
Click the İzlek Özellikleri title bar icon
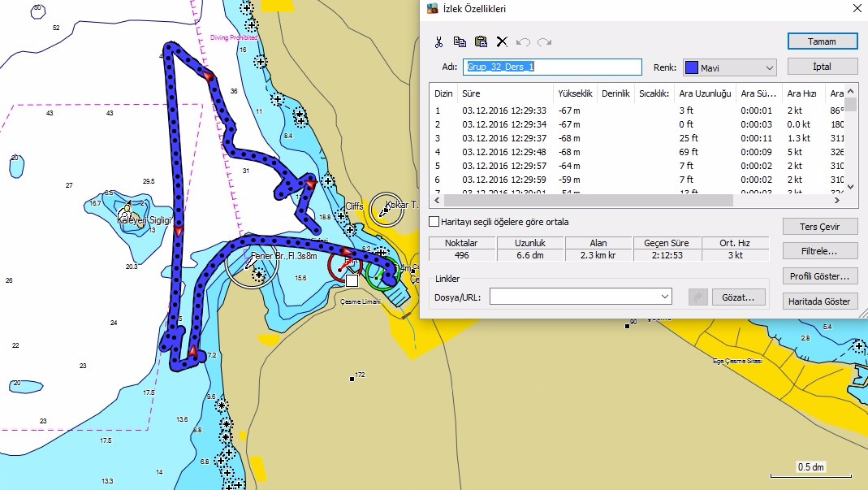(432, 8)
